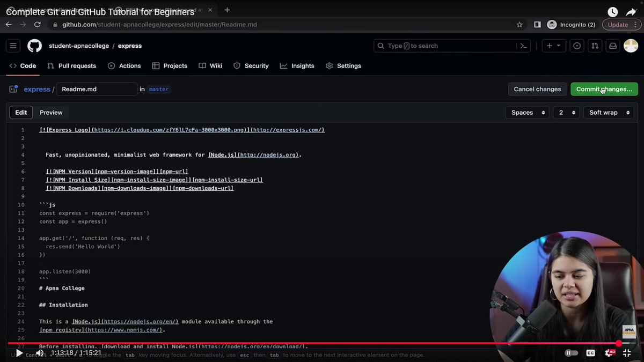
Task: Click the 'app.listen(3000)' code line
Action: tap(65, 271)
